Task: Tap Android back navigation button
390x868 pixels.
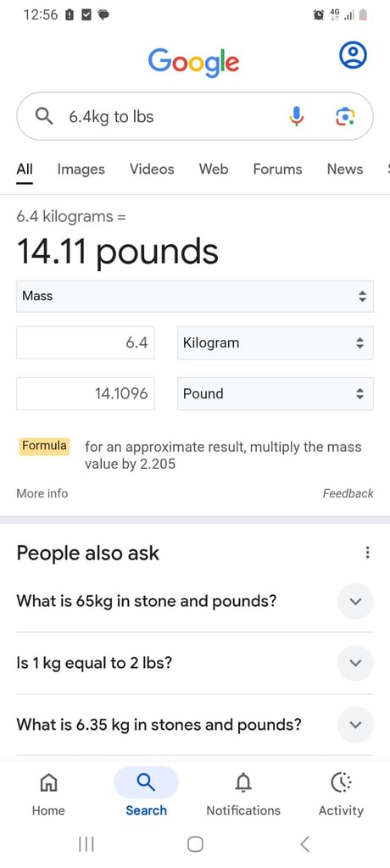Action: pos(304,843)
